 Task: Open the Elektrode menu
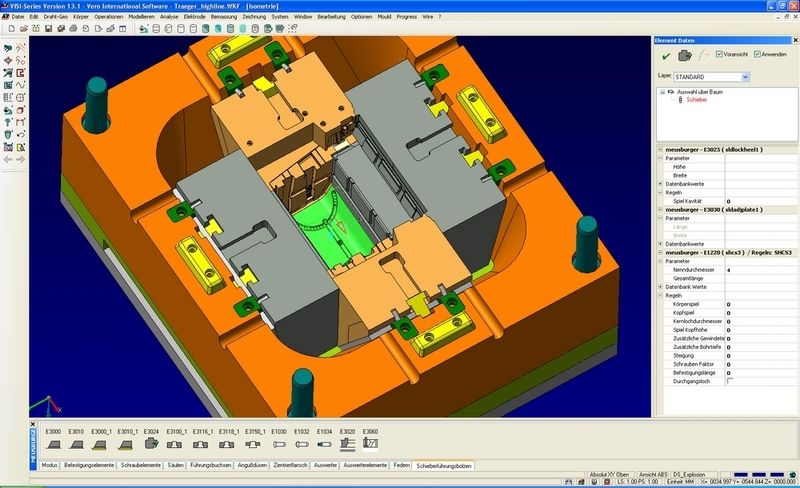coord(194,17)
